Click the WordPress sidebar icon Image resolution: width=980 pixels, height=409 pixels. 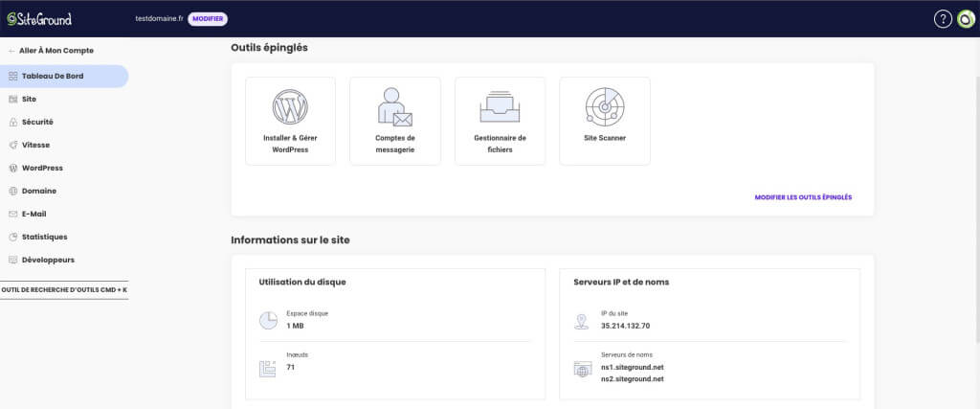click(x=13, y=168)
